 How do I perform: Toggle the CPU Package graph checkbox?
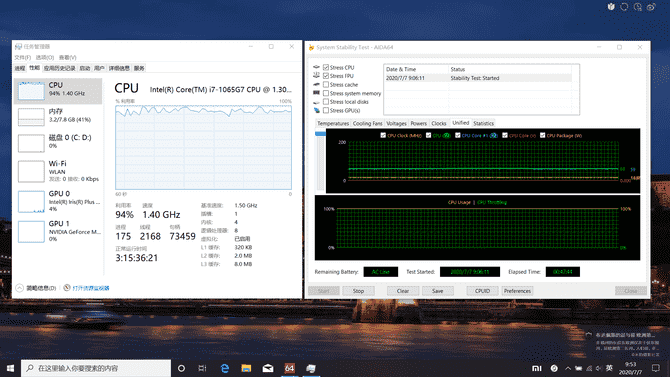point(542,135)
